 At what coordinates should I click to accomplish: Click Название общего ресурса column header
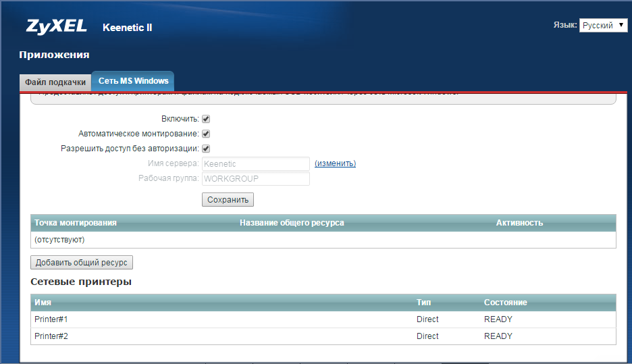[x=292, y=223]
